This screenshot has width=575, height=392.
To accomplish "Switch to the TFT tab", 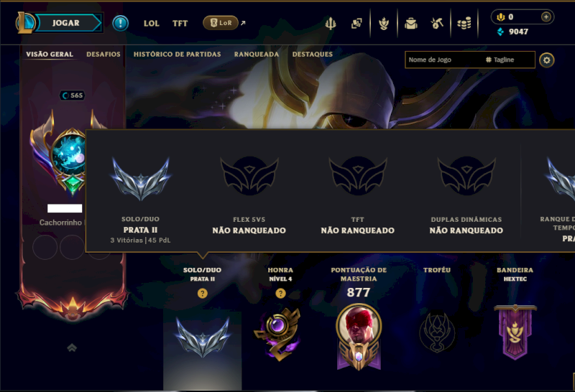I will point(180,24).
